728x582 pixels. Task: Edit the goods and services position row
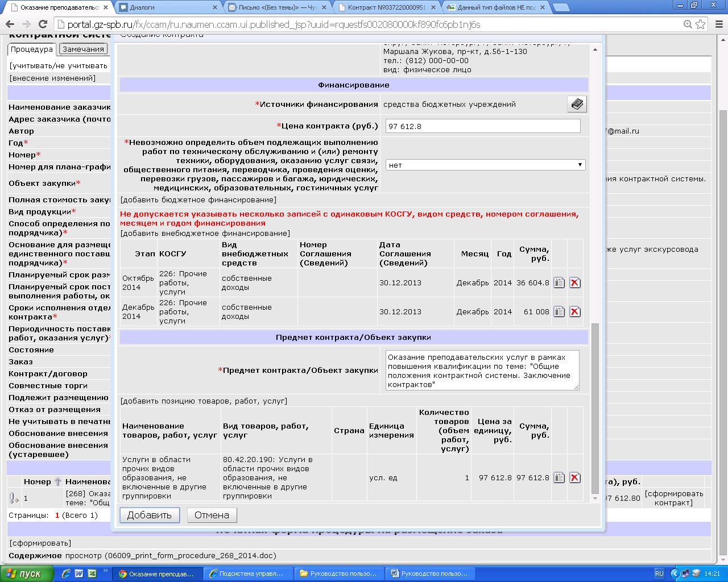tap(559, 477)
